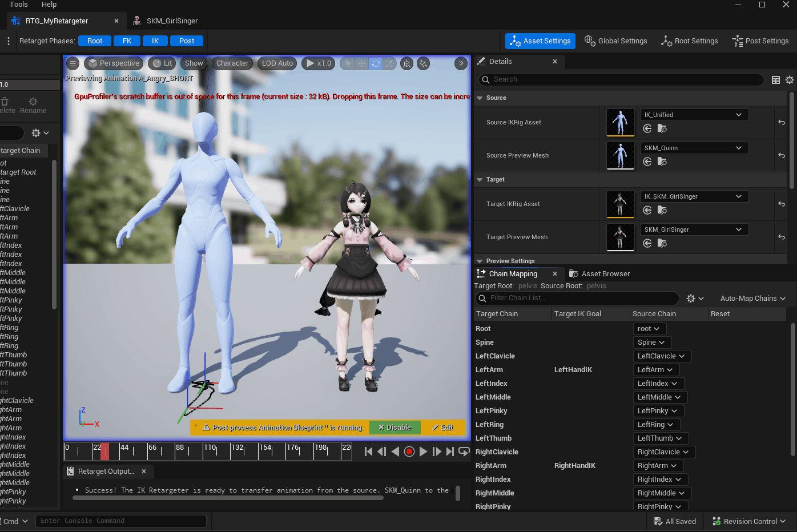Screen dimensions: 797x532
Task: Reset Target IKRig Asset to default
Action: click(781, 204)
